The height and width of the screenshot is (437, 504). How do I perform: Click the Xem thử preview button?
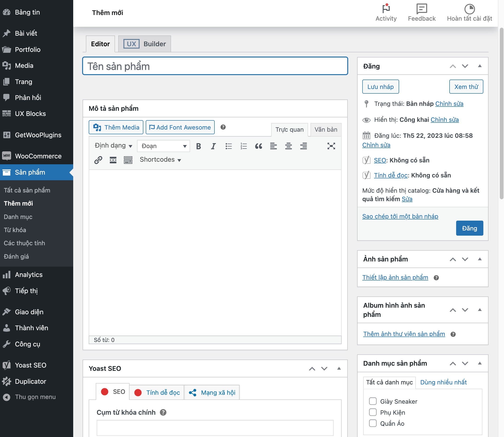(x=466, y=87)
